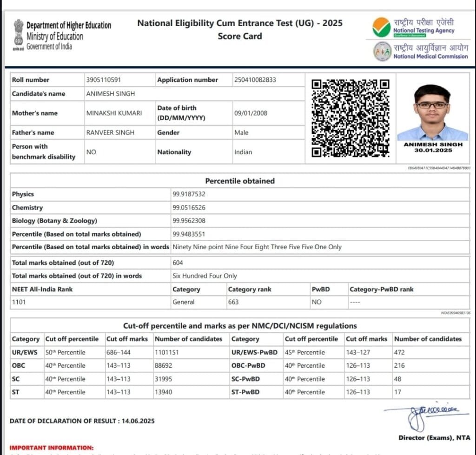Click the Chemistry percentile value 99.0516526
The width and height of the screenshot is (476, 455).
pos(189,208)
